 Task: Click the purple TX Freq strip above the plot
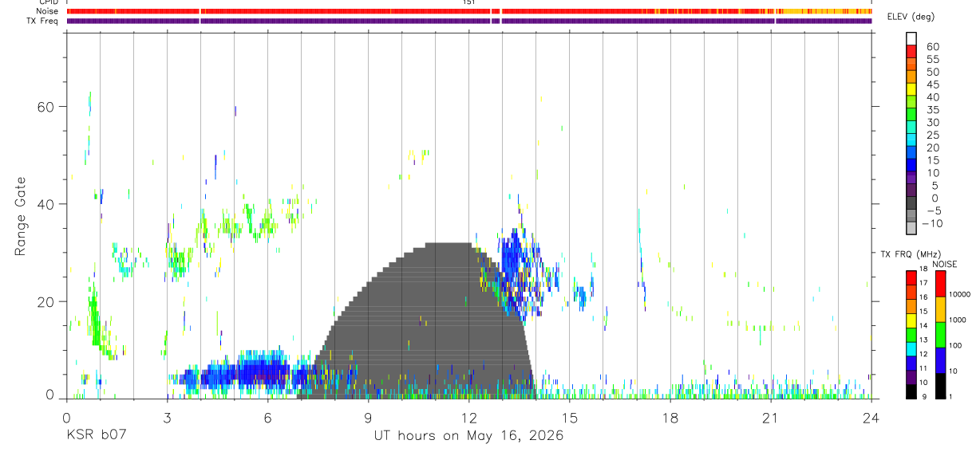tap(469, 21)
